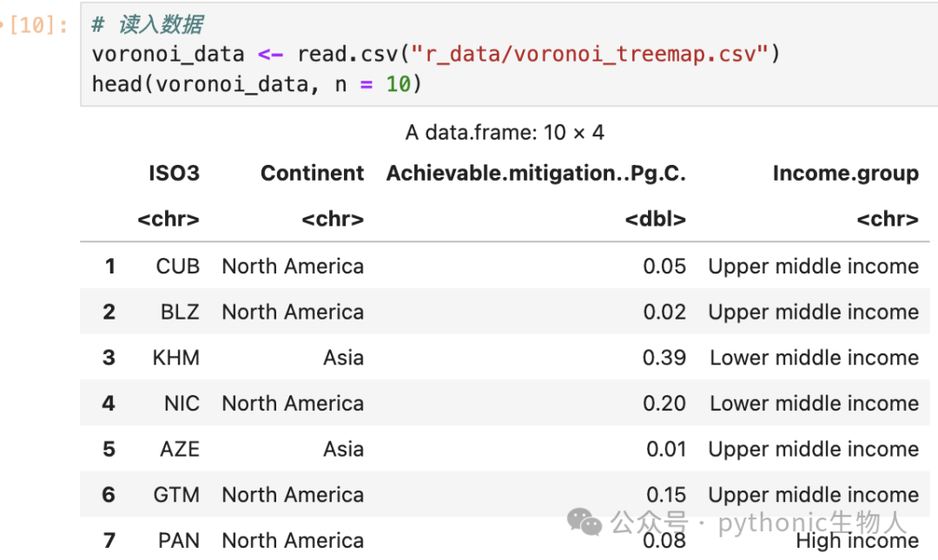Viewport: 938px width, 560px height.
Task: Click the AZE row's Upper middle income cell
Action: (814, 450)
